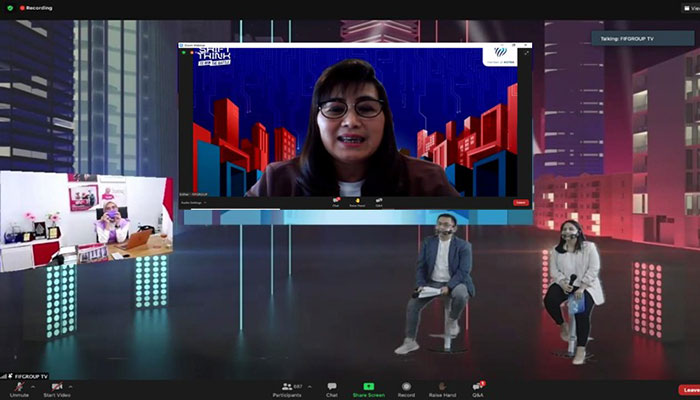Viewport: 700px width, 400px height.
Task: Open the Participants panel
Action: pos(287,386)
